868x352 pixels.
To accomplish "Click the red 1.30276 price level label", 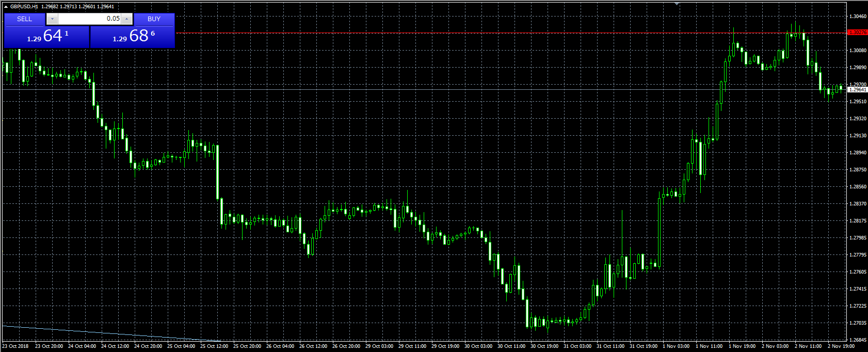I will pos(857,33).
